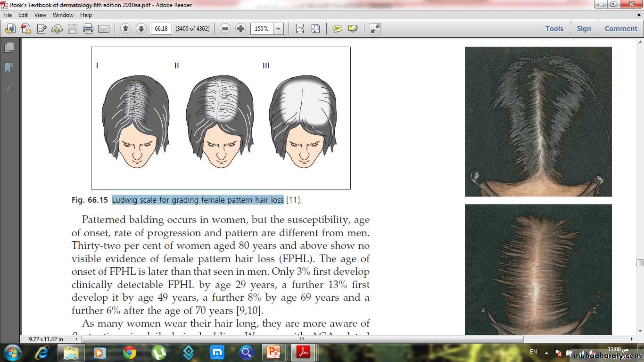Click the email envelope icon in toolbar
This screenshot has width=644, height=362.
click(x=103, y=29)
